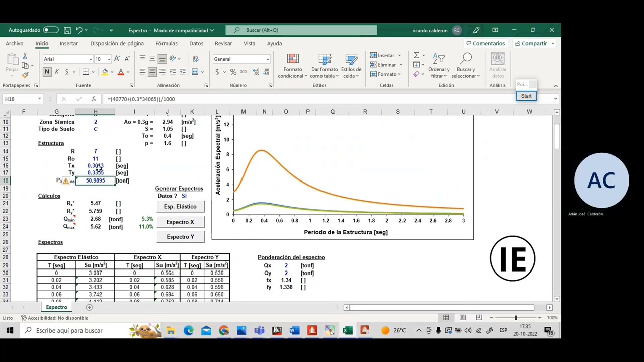Save the workbook with the floppy disk icon
This screenshot has height=362, width=644.
click(67, 30)
